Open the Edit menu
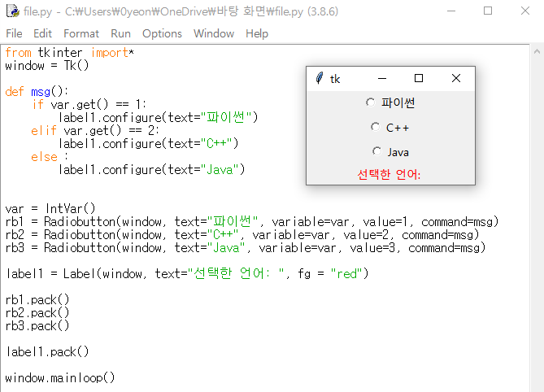Viewport: 544px width, 392px height. (x=42, y=33)
